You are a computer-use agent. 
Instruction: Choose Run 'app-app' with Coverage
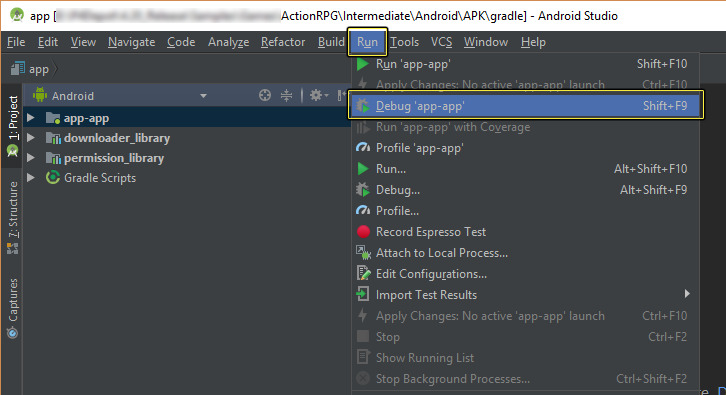pyautogui.click(x=525, y=127)
